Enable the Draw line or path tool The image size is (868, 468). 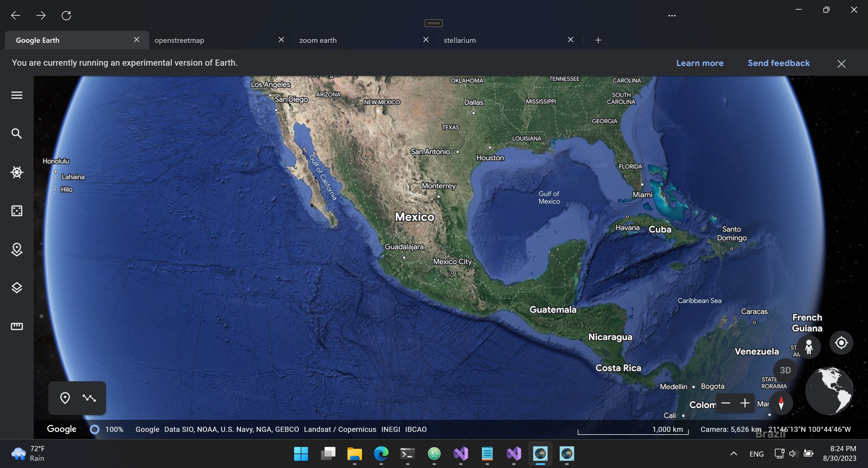point(89,398)
